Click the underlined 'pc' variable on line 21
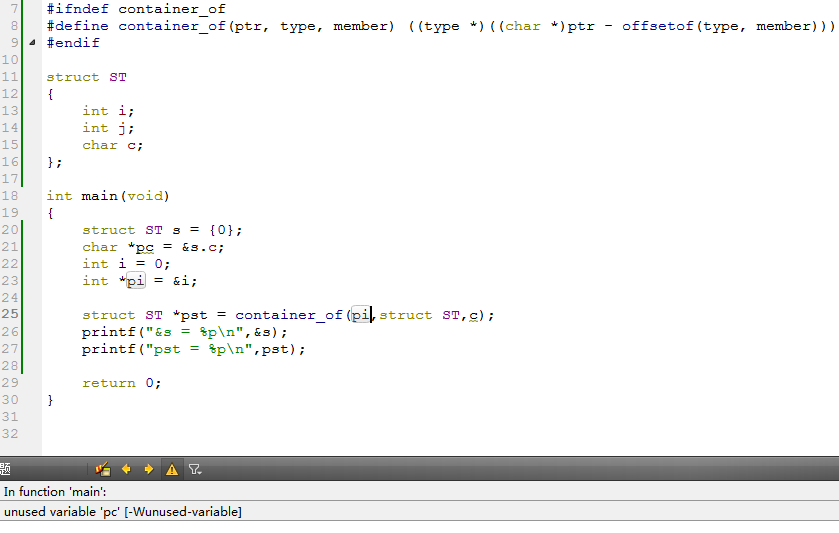Screen dimensions: 839x533 pyautogui.click(x=144, y=247)
